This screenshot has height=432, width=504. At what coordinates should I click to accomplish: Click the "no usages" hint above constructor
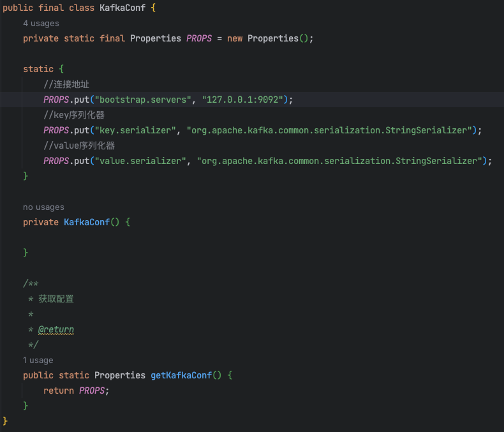[x=43, y=207]
